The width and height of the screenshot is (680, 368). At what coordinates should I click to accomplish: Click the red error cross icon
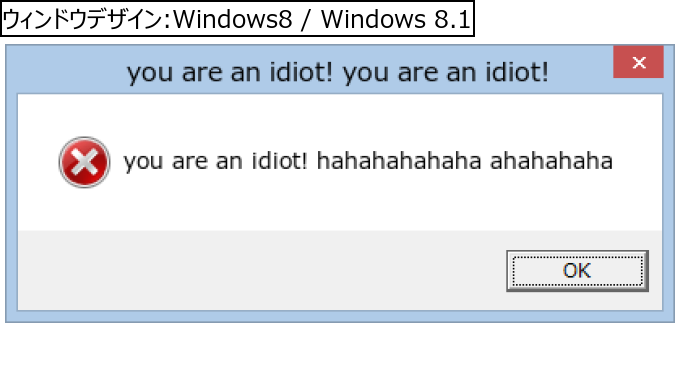tap(85, 162)
